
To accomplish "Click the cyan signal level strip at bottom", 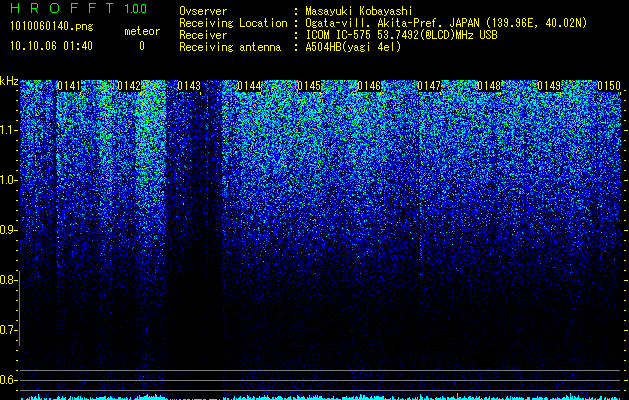I will point(321,397).
